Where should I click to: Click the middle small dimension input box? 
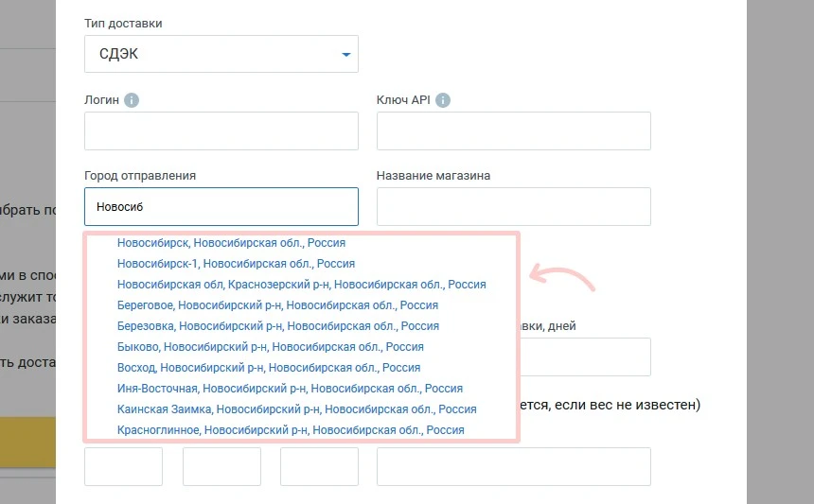click(x=221, y=466)
